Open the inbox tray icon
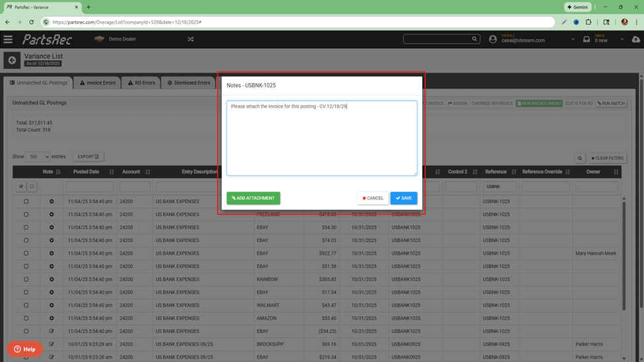Image resolution: width=644 pixels, height=362 pixels. point(587,39)
